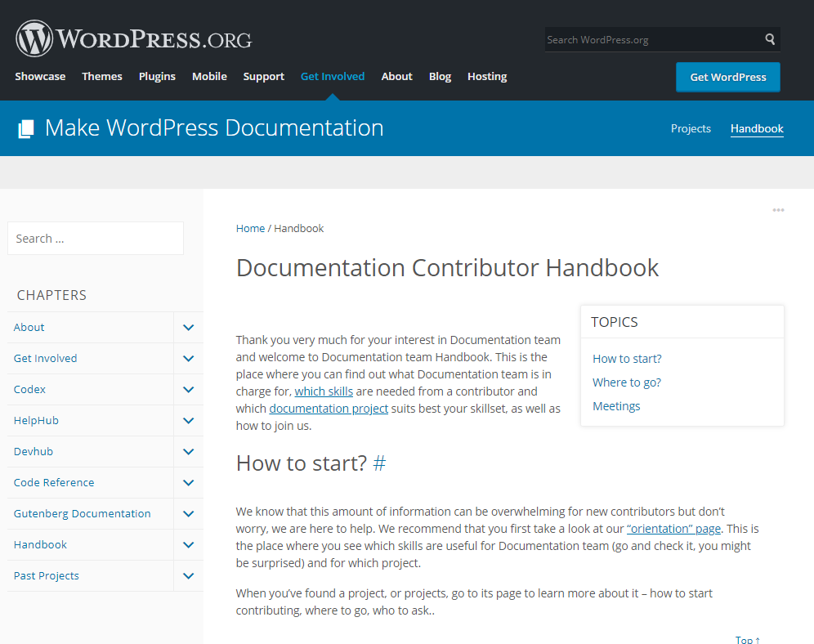Click the WordPress.org logo

134,39
